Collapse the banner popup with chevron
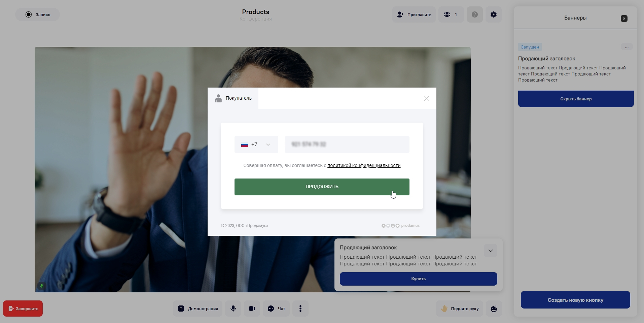Screen dimensions: 644x323 [x=491, y=251]
